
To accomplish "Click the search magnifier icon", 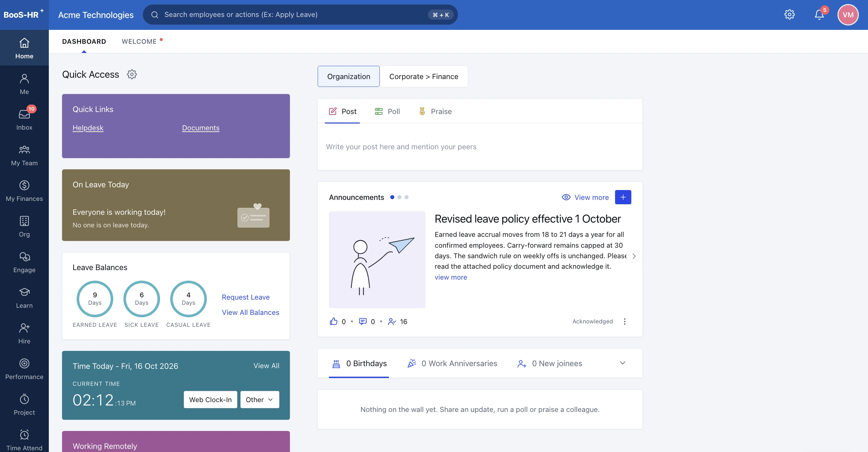I will 155,15.
